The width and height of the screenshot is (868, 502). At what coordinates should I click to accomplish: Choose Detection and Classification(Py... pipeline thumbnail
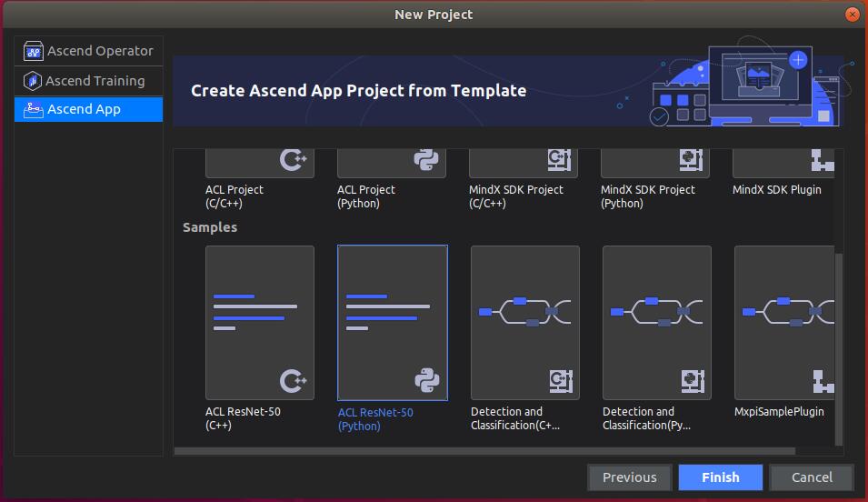[x=657, y=323]
